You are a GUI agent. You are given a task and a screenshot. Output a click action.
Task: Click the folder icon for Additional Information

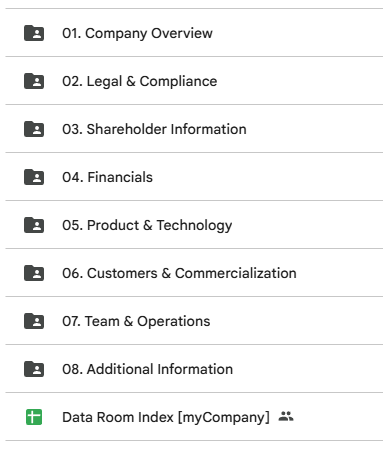click(x=34, y=369)
